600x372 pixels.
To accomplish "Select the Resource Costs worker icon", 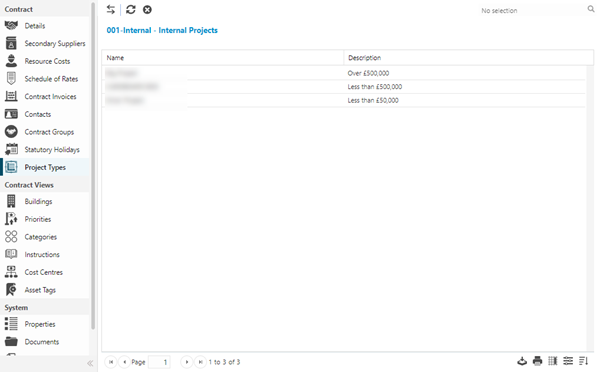I will [x=11, y=61].
